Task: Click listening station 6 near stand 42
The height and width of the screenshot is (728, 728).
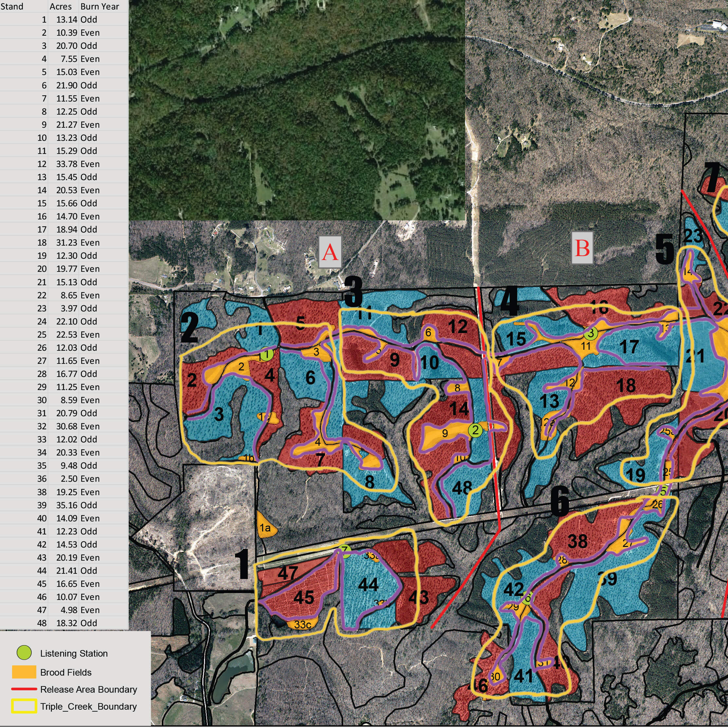Action: [528, 598]
